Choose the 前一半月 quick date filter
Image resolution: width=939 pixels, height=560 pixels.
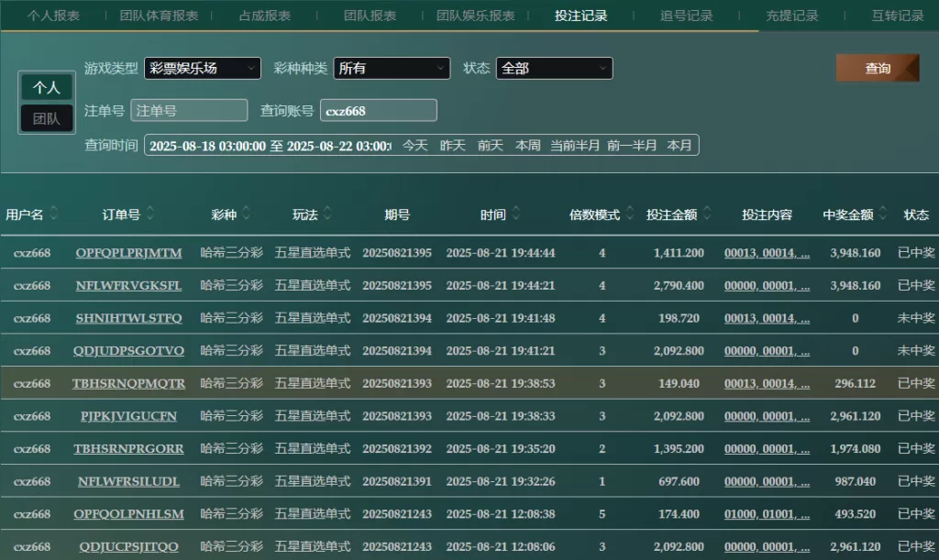(x=632, y=146)
